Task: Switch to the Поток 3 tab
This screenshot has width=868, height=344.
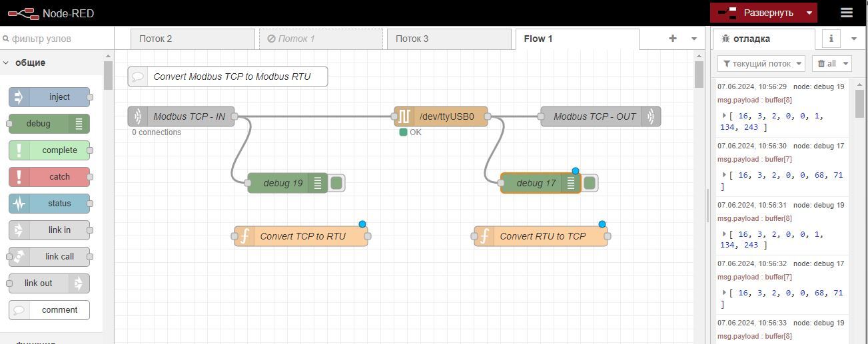Action: 449,39
